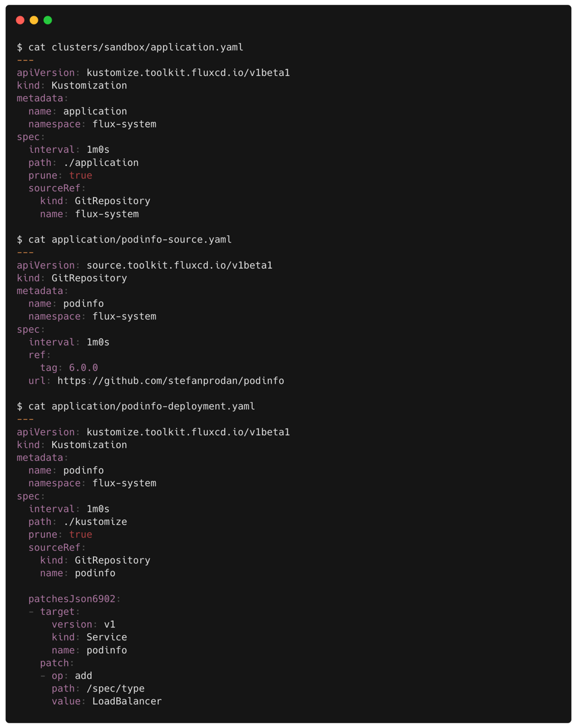Click the Service kind value

coord(107,637)
